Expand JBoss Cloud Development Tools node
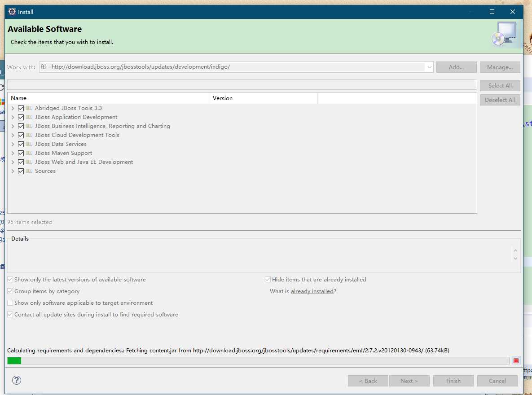 (13, 135)
